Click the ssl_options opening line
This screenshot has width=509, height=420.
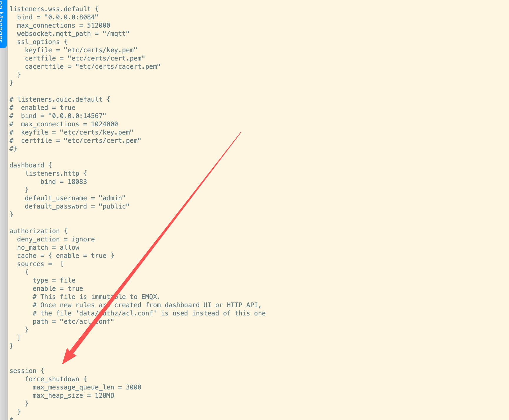pos(42,42)
